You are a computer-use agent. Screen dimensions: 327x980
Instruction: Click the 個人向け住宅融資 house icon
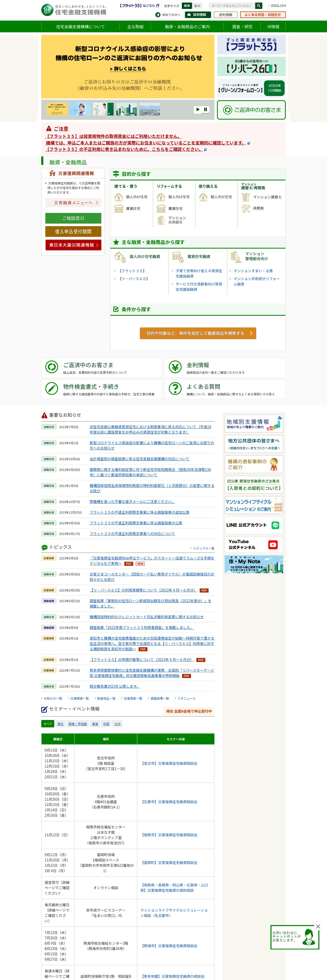(x=120, y=257)
